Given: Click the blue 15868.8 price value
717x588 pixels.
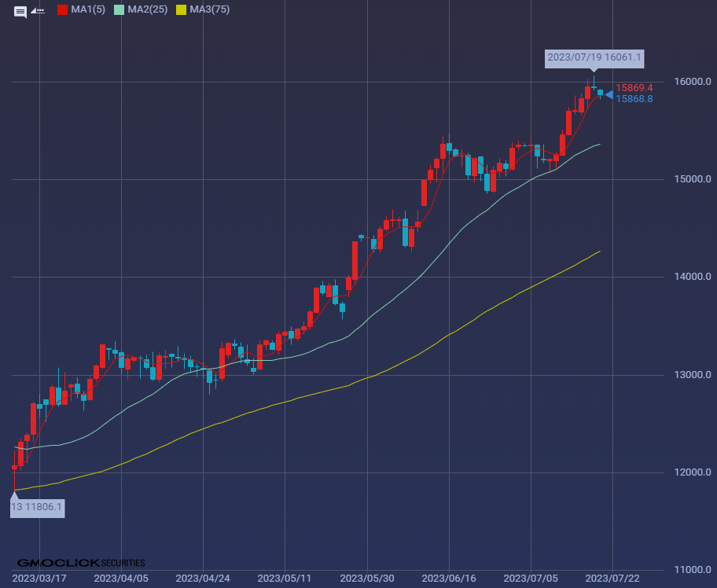Looking at the screenshot, I should tap(634, 99).
